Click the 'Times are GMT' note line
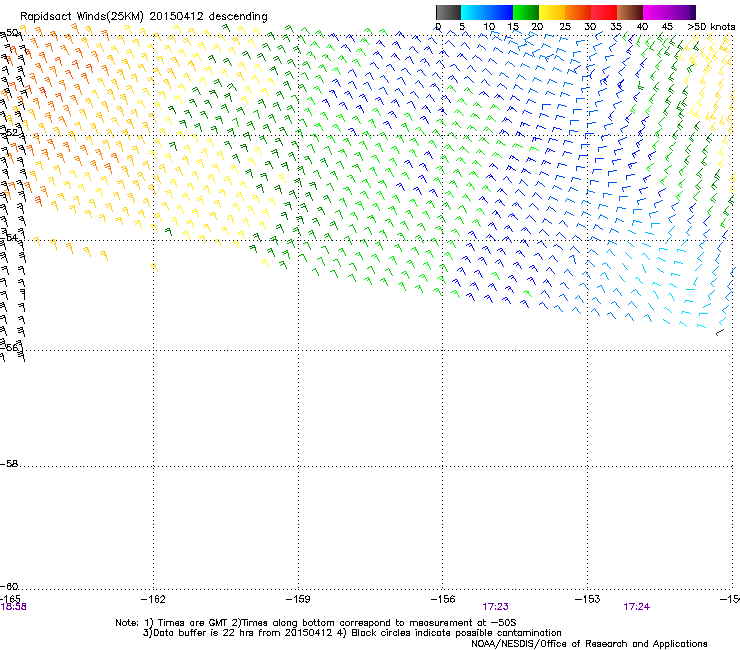This screenshot has width=740, height=650. (x=316, y=623)
